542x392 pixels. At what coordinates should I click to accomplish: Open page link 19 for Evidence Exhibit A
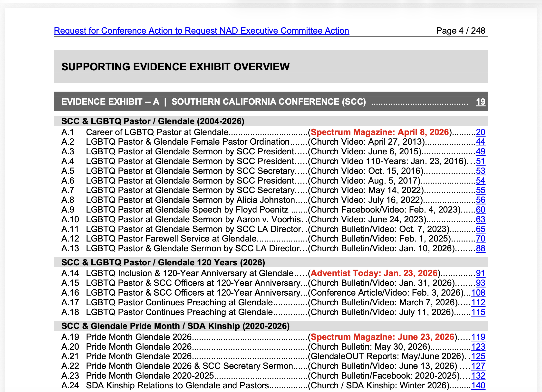pyautogui.click(x=481, y=102)
